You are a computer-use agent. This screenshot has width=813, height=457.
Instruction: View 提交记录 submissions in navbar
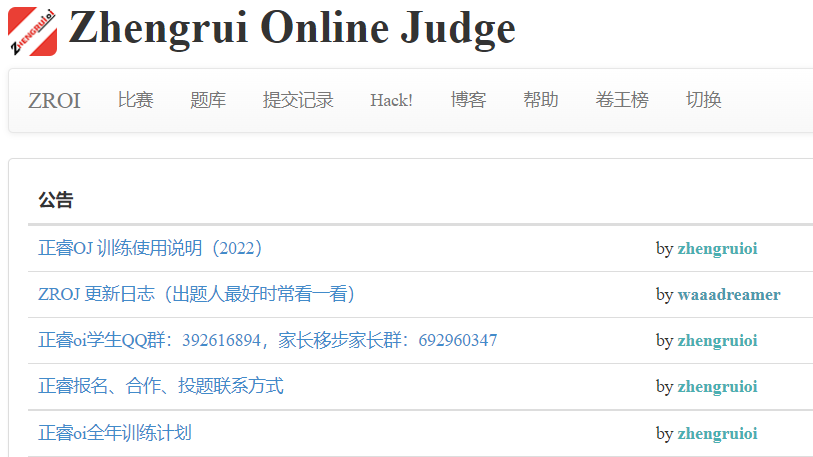(x=298, y=100)
